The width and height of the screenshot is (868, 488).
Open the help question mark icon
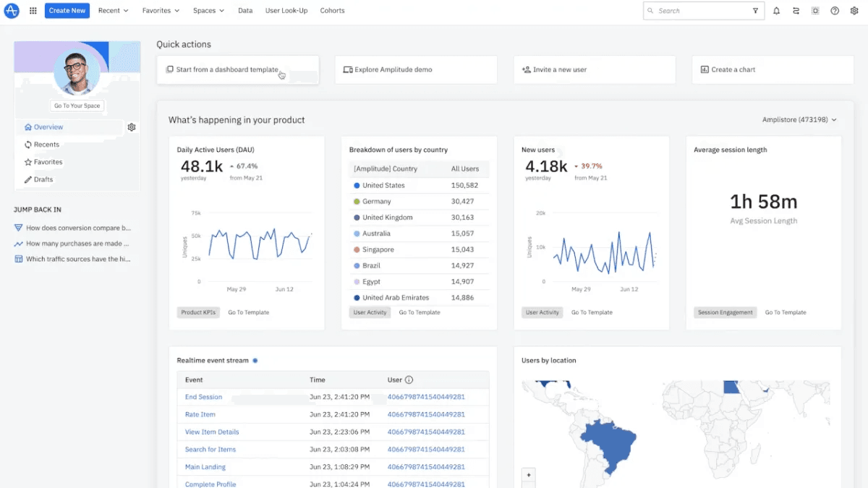point(835,11)
